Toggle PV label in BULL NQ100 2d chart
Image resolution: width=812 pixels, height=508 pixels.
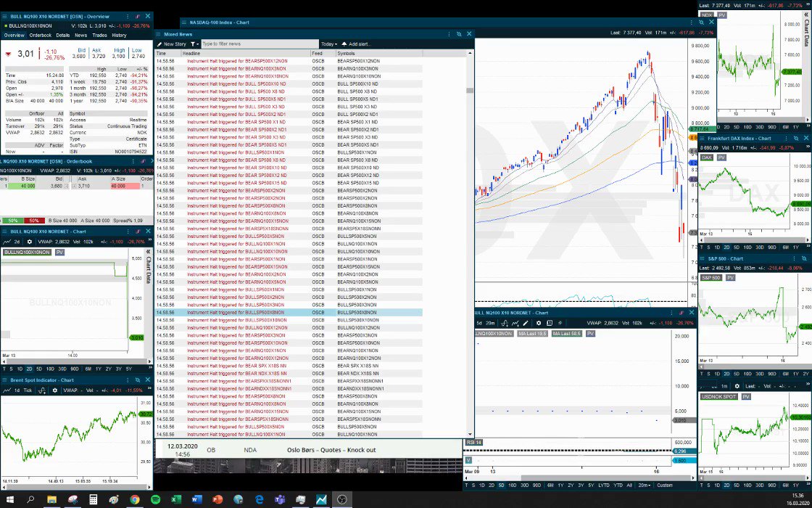[59, 252]
